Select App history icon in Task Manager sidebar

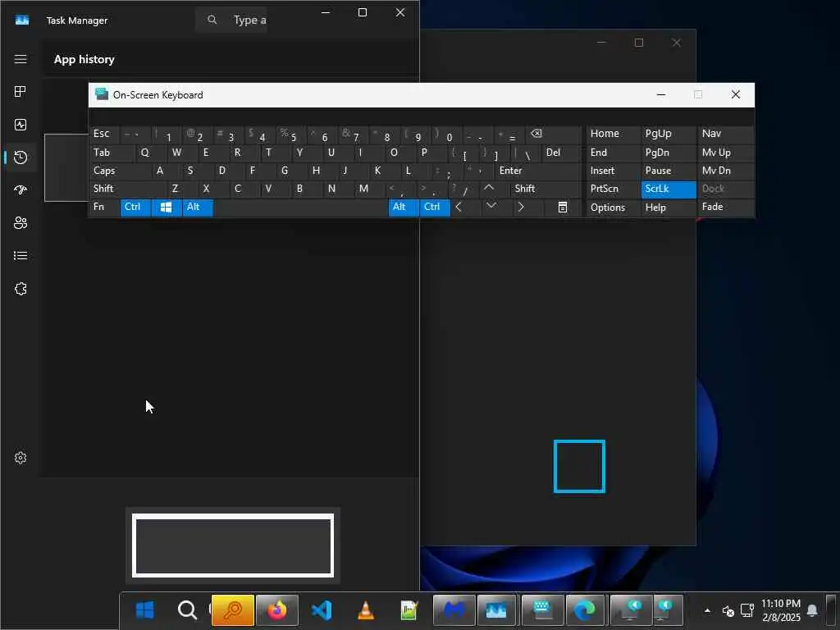pyautogui.click(x=21, y=157)
